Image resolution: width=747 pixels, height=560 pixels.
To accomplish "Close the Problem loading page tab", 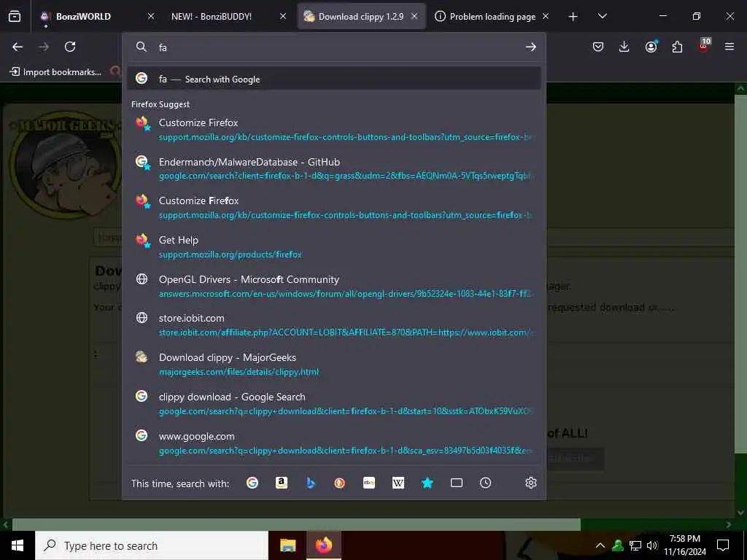I will click(546, 16).
